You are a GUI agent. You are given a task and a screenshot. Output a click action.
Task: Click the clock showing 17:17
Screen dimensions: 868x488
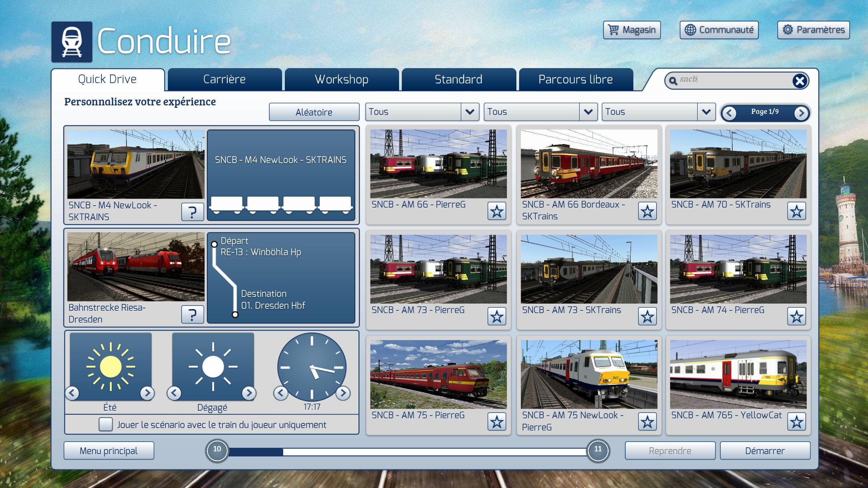click(x=312, y=367)
